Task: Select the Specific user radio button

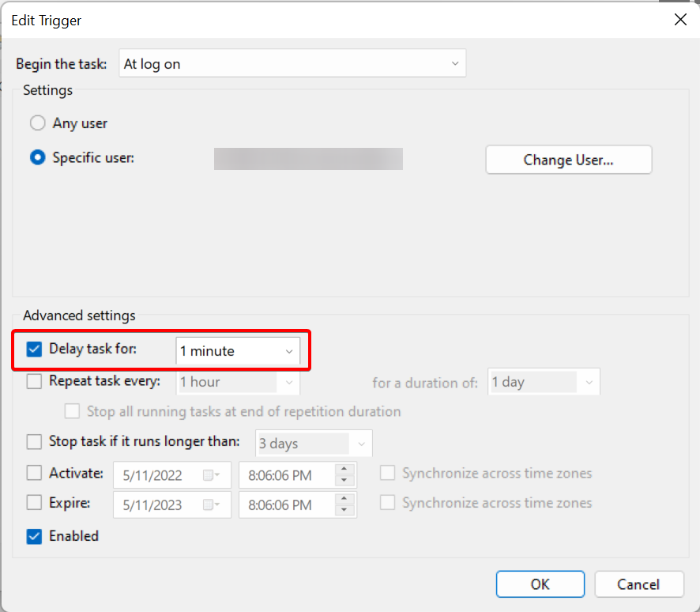Action: point(37,157)
